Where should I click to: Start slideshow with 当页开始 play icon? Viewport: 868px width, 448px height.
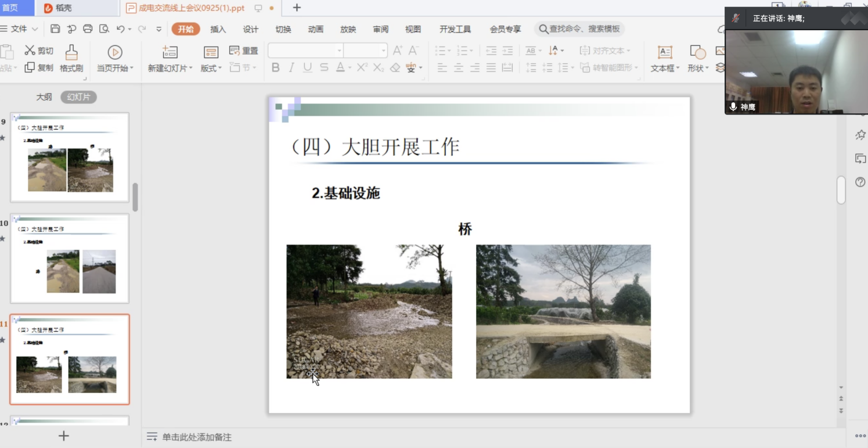(x=115, y=52)
